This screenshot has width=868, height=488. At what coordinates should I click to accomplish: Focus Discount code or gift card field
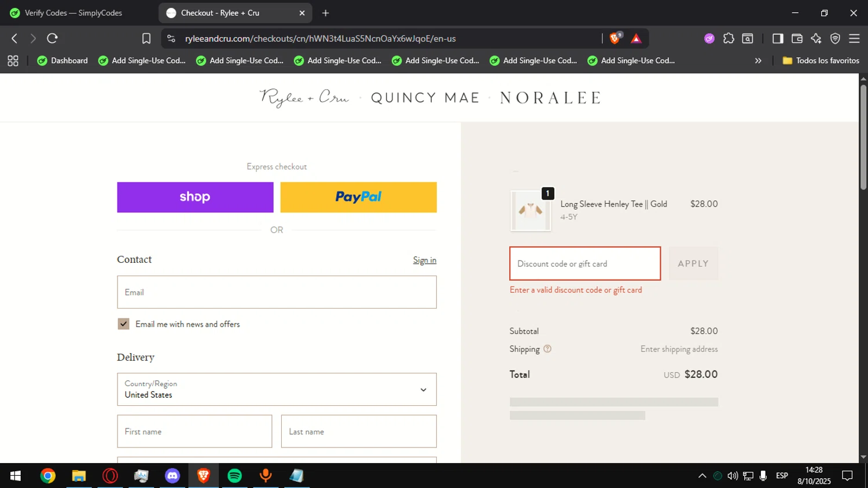pyautogui.click(x=585, y=263)
